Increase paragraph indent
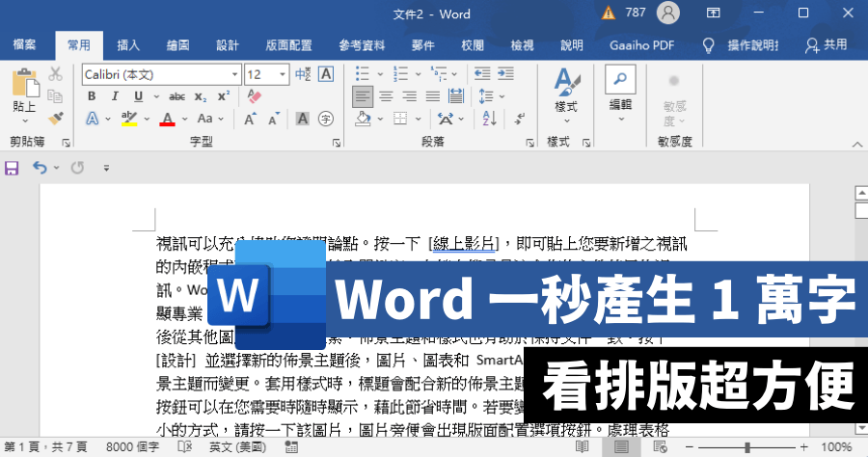868x457 pixels. click(x=505, y=73)
